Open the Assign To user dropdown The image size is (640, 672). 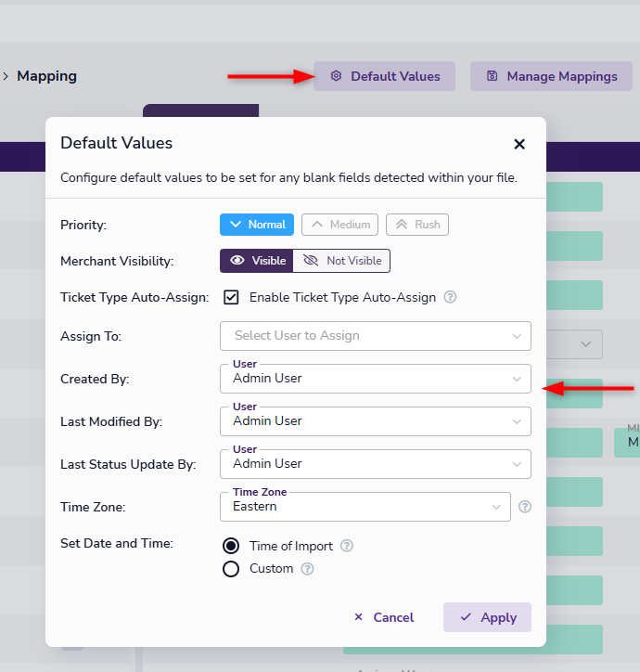pyautogui.click(x=375, y=336)
